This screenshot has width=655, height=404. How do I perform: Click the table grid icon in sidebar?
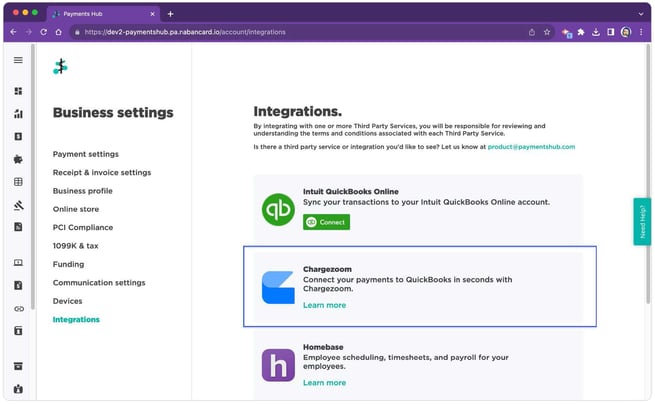pyautogui.click(x=18, y=182)
